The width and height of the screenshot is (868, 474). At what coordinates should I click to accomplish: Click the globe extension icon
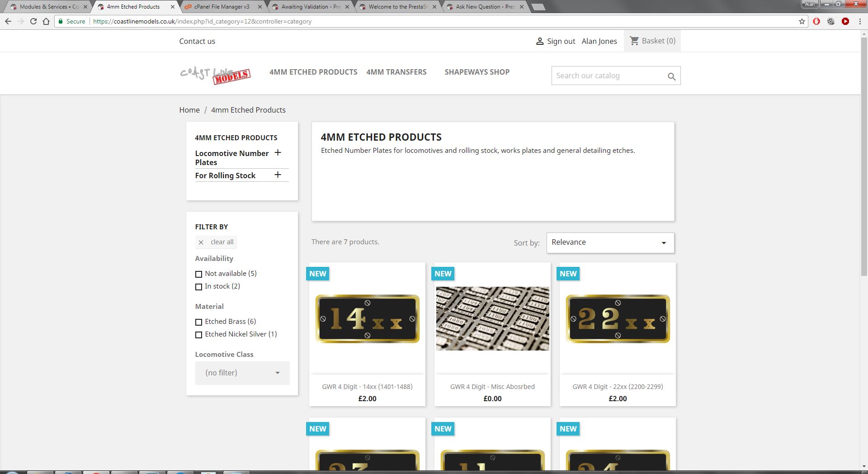click(x=831, y=21)
